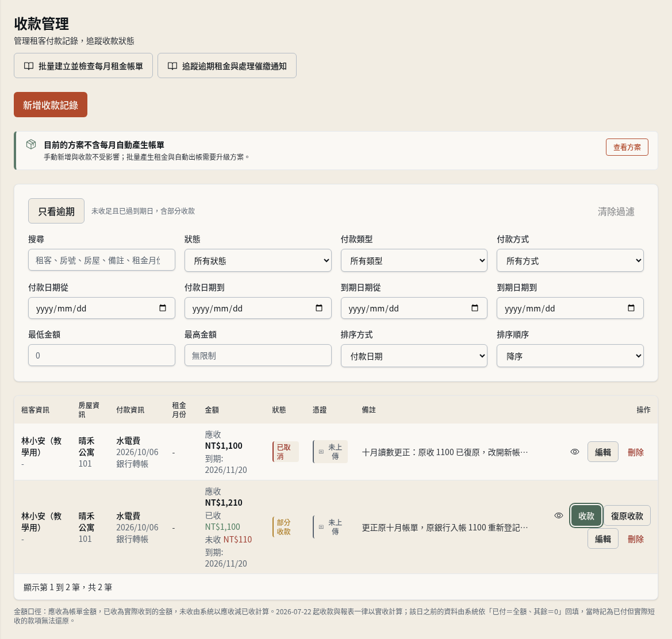Click the 備註 column header
The image size is (672, 639).
coord(368,410)
